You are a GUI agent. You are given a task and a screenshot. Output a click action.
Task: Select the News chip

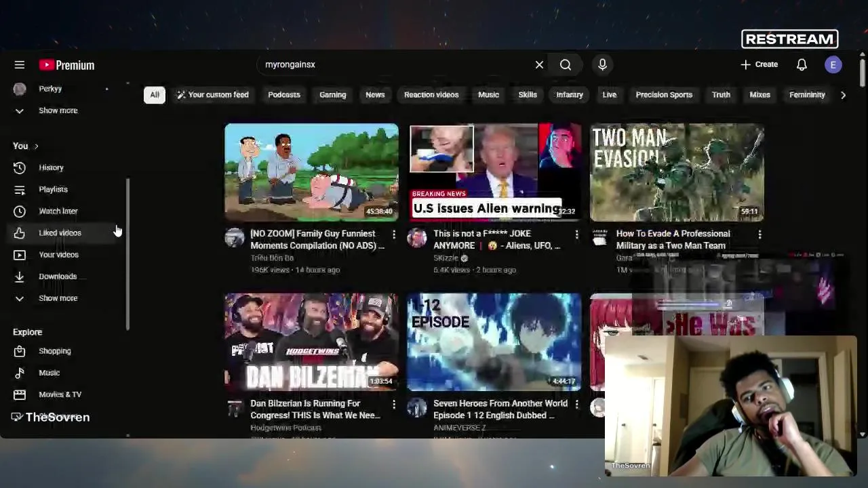click(x=375, y=95)
